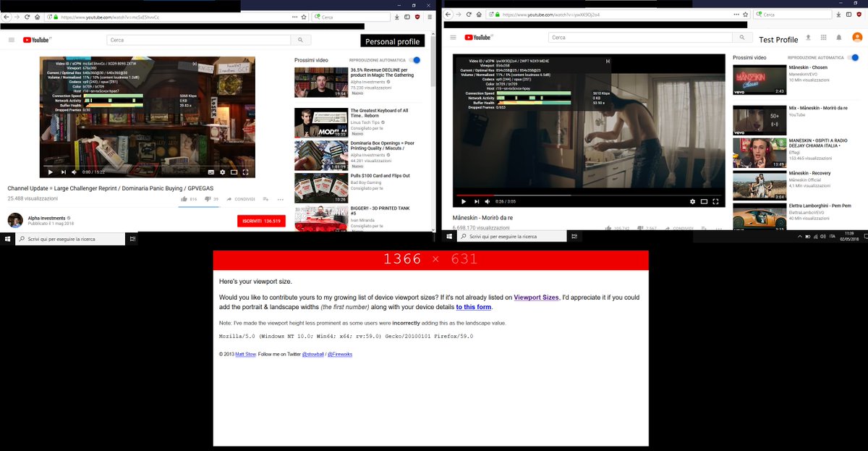Switch left player to theater mode
The image size is (868, 451).
[234, 172]
